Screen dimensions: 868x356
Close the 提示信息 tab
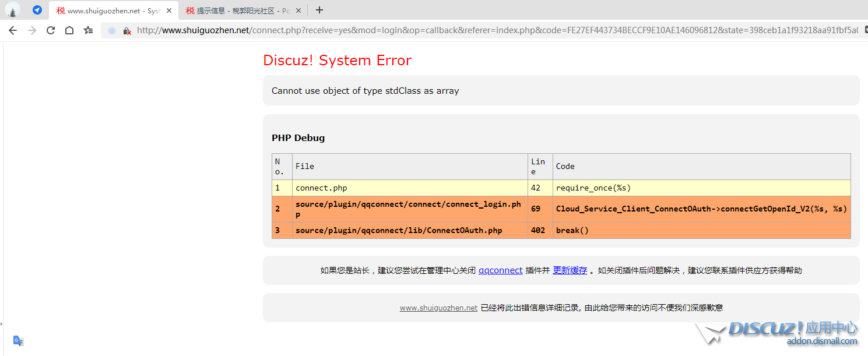click(299, 10)
